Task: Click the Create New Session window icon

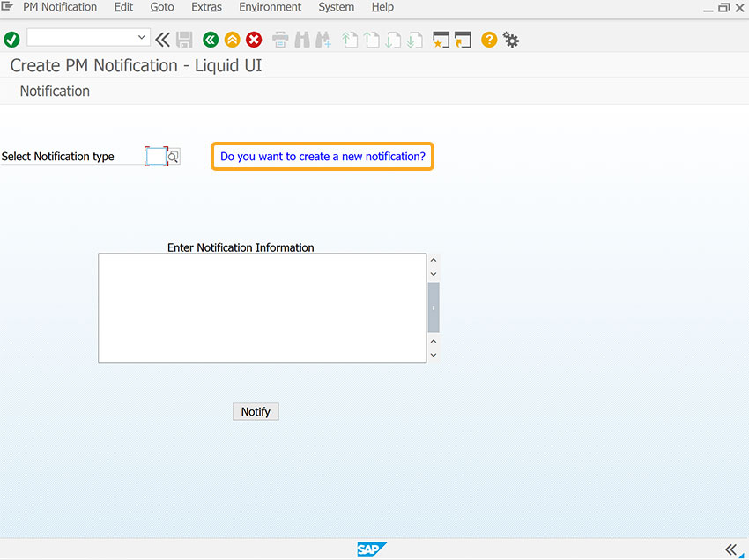Action: tap(441, 40)
